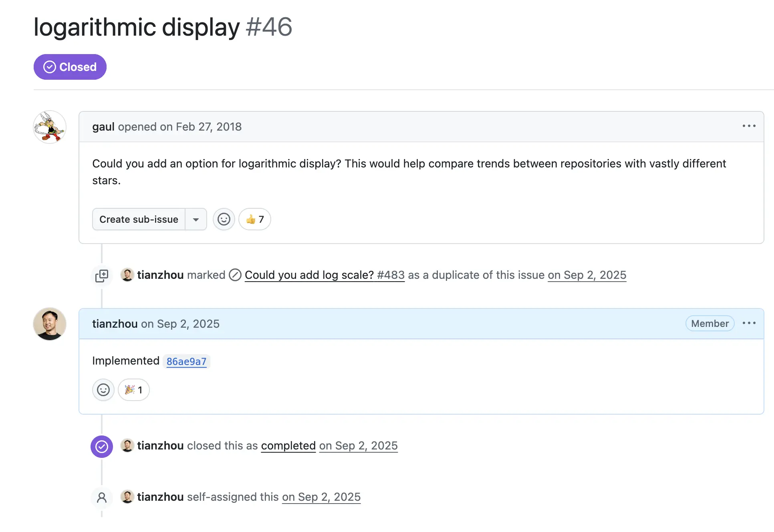The height and width of the screenshot is (532, 774).
Task: Toggle the party popper reaction
Action: 134,390
